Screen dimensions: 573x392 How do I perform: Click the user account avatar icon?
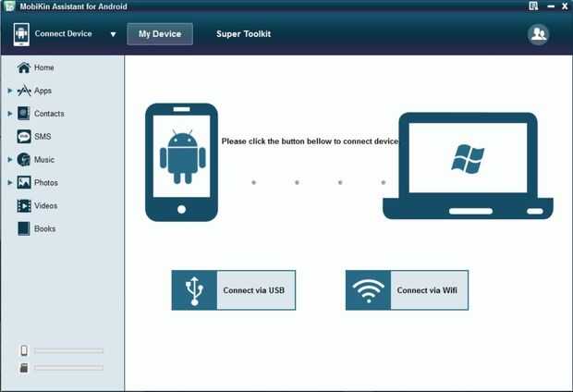(538, 34)
